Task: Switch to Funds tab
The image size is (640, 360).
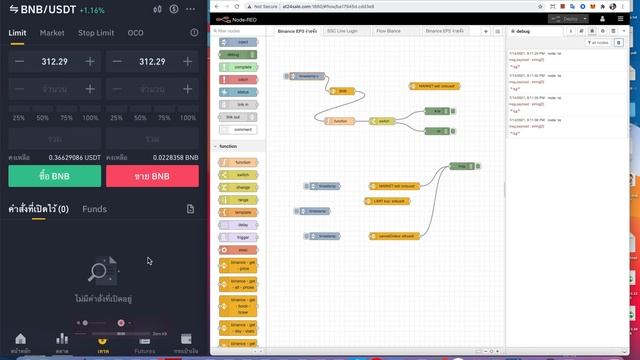Action: click(x=94, y=209)
